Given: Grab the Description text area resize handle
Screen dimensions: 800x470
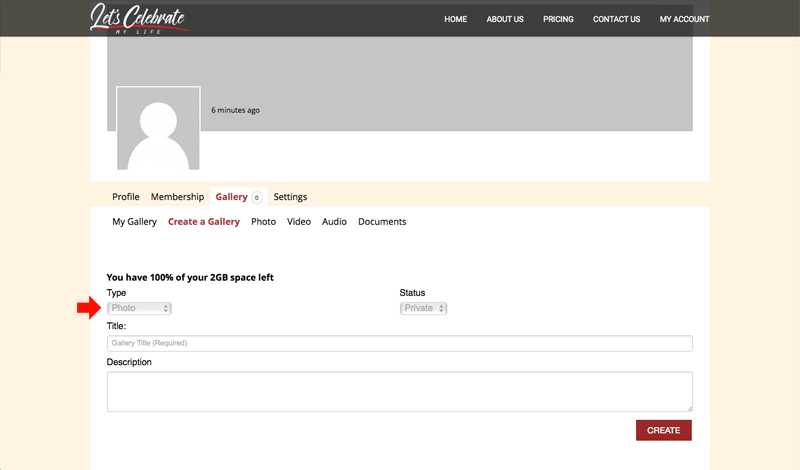Looking at the screenshot, I should pyautogui.click(x=689, y=408).
